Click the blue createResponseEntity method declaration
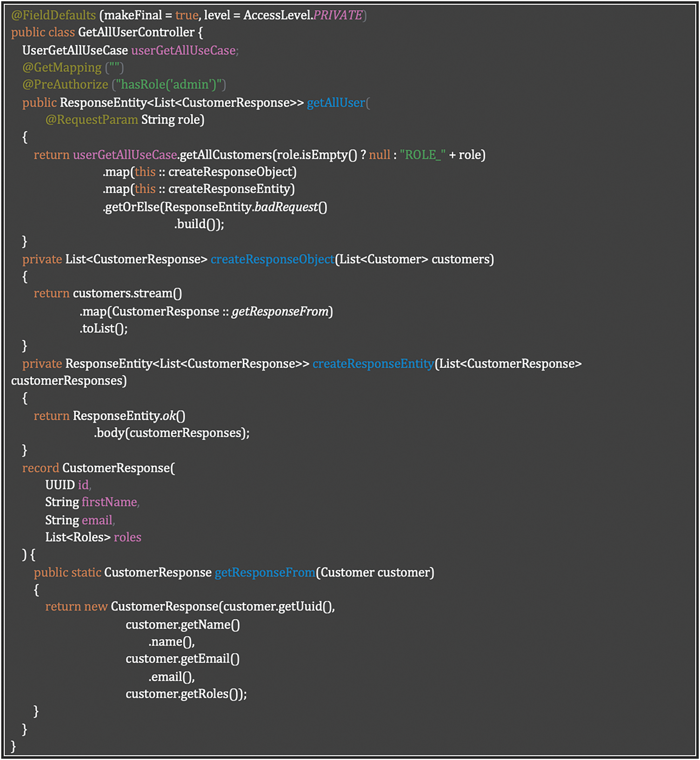The height and width of the screenshot is (760, 700). (x=373, y=364)
